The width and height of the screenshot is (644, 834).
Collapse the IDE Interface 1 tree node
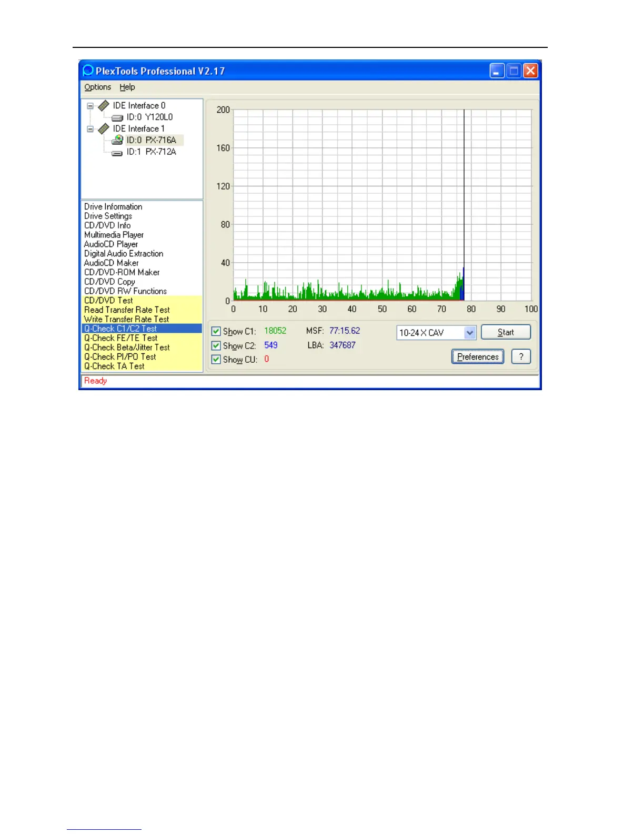pyautogui.click(x=90, y=128)
